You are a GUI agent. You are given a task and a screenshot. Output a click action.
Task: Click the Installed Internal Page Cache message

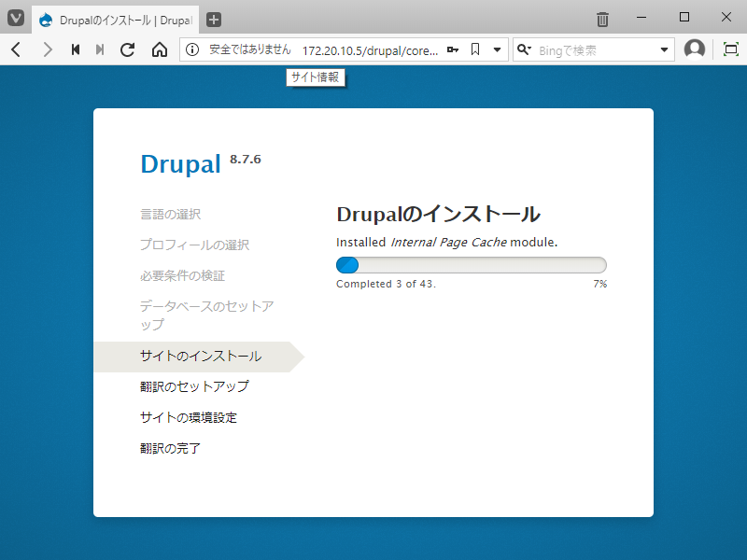(447, 243)
